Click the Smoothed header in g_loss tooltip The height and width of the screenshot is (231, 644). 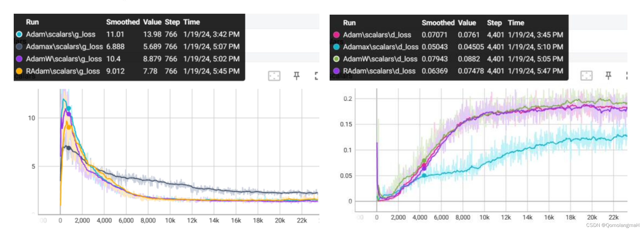point(123,22)
